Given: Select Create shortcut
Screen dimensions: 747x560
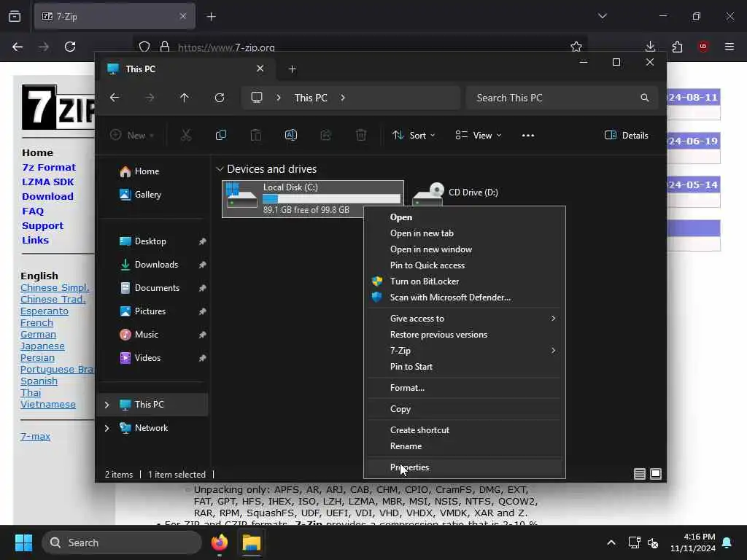Looking at the screenshot, I should [419, 430].
